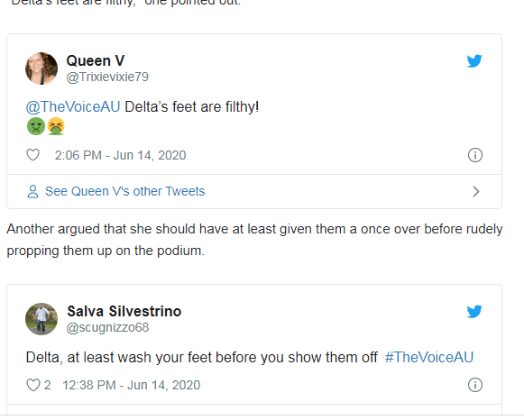This screenshot has height=420, width=524.
Task: Click the Queen V display name
Action: pyautogui.click(x=96, y=60)
